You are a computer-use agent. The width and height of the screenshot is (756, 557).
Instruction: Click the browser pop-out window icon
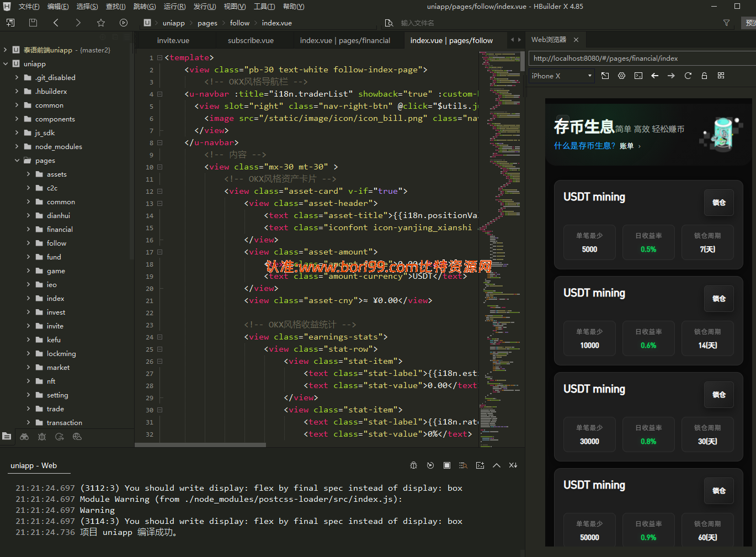tap(605, 76)
